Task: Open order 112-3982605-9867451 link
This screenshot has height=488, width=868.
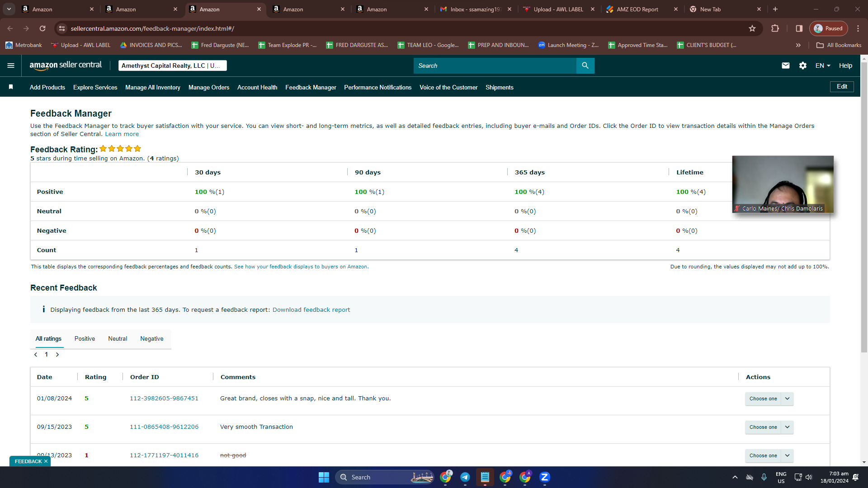Action: (x=164, y=399)
